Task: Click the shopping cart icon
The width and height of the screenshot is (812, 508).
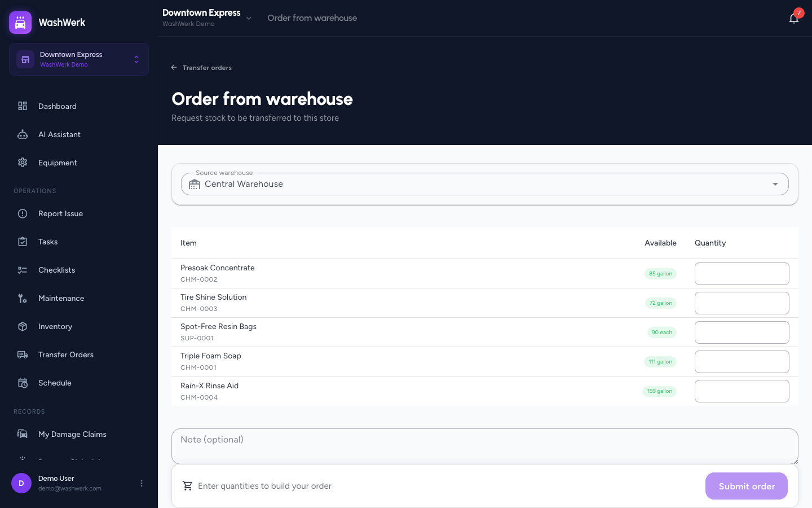Action: pyautogui.click(x=188, y=486)
